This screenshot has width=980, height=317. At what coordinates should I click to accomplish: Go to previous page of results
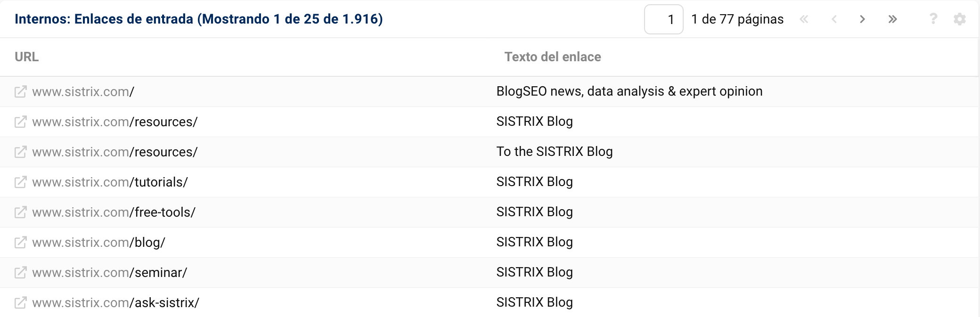[x=834, y=19]
